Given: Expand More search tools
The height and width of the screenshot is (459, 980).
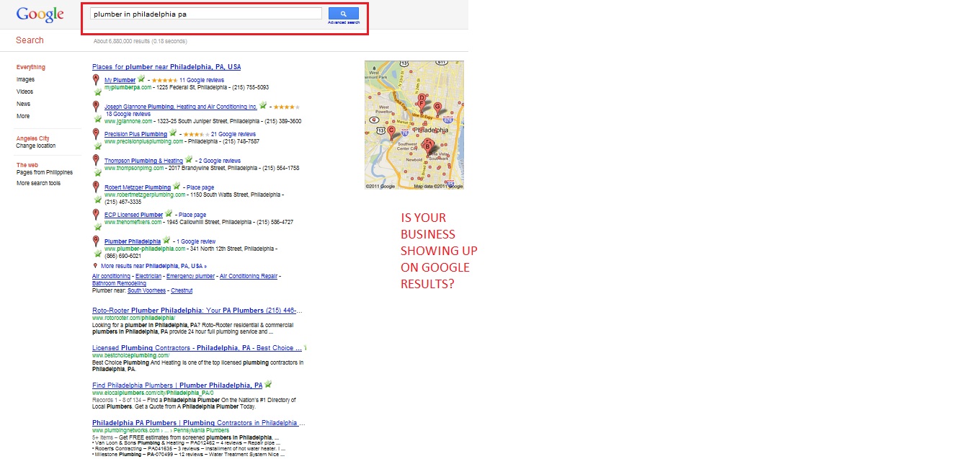Looking at the screenshot, I should coord(39,183).
